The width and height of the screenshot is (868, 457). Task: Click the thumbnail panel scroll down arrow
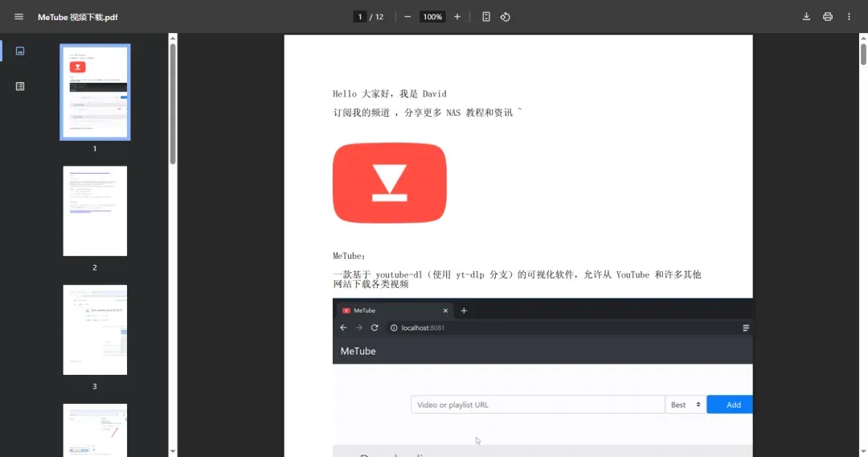coord(173,451)
